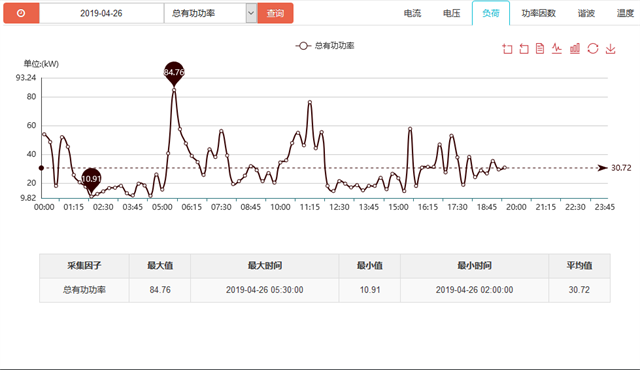Download chart as image icon
This screenshot has width=640, height=370.
(x=610, y=49)
